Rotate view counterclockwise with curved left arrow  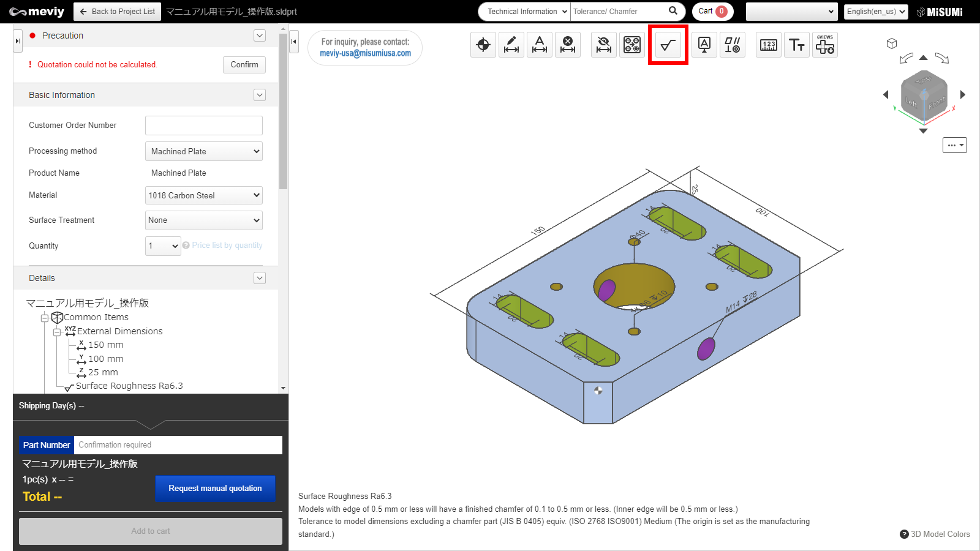click(907, 58)
